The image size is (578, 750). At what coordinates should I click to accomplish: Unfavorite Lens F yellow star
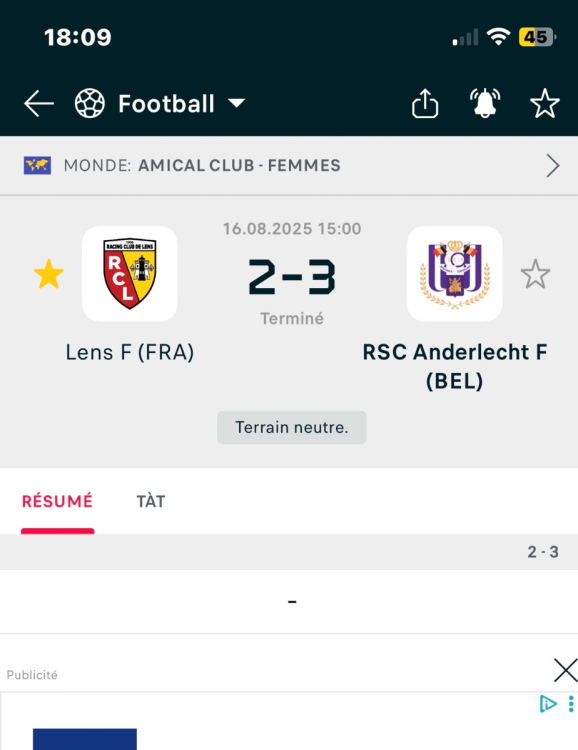coord(49,274)
